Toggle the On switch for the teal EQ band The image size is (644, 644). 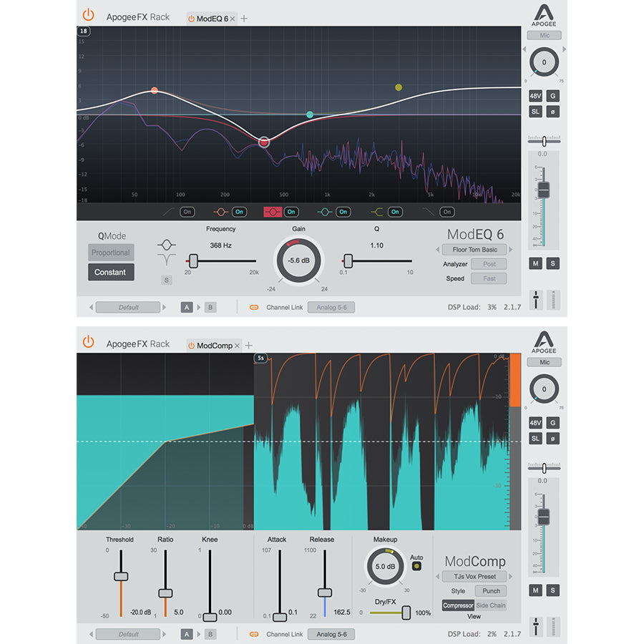coord(343,212)
